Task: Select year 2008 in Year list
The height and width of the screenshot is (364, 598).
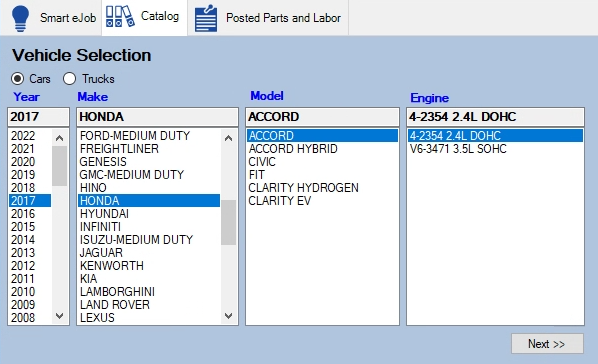Action: pos(30,317)
